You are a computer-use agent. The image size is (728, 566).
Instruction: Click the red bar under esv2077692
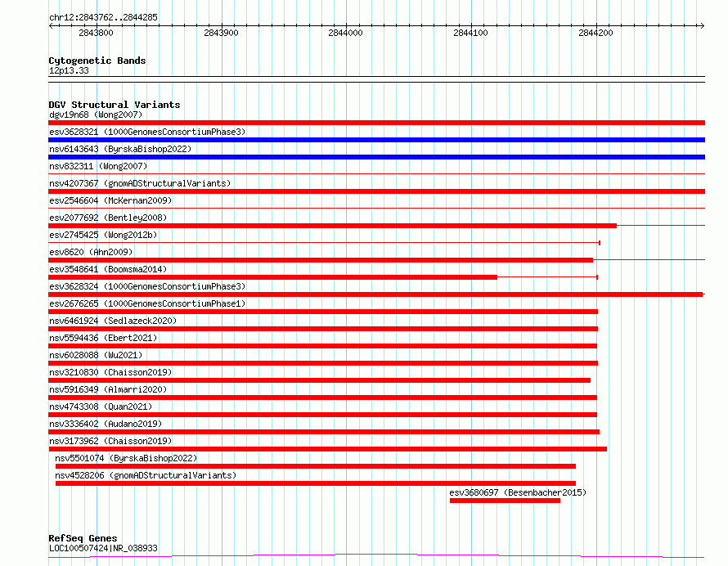pyautogui.click(x=332, y=226)
